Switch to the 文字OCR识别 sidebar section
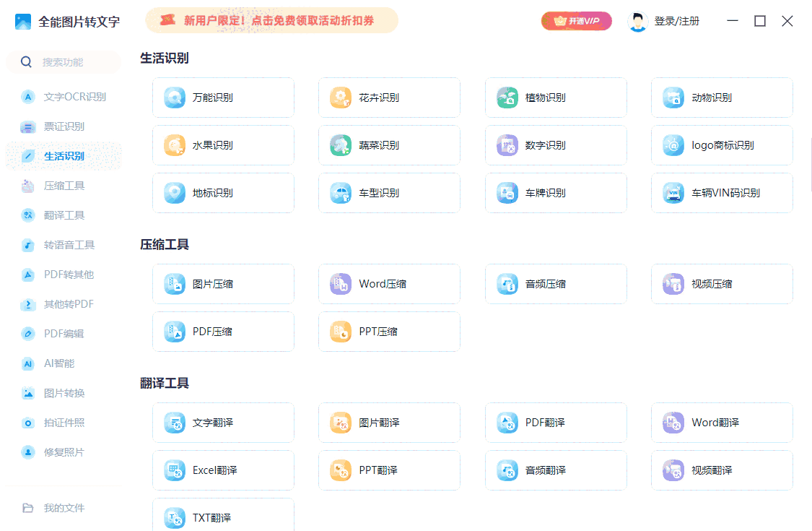The height and width of the screenshot is (531, 812). 65,96
